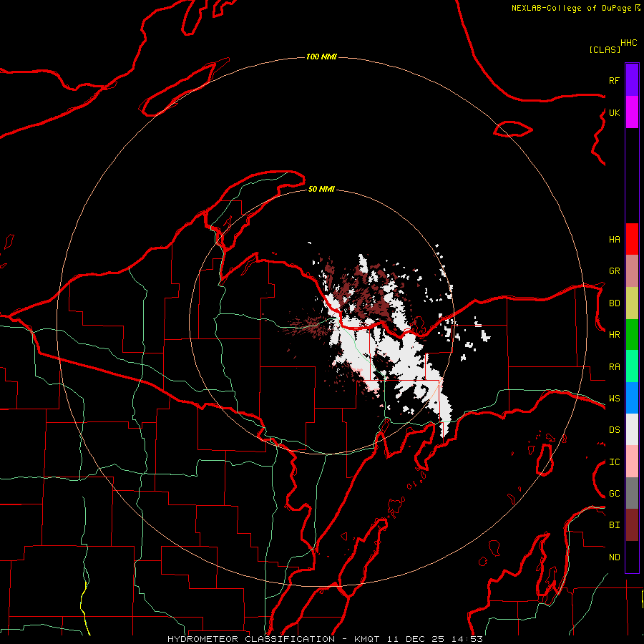The width and height of the screenshot is (644, 644).
Task: Click the 11 DEC 25 date stamp
Action: tap(416, 639)
